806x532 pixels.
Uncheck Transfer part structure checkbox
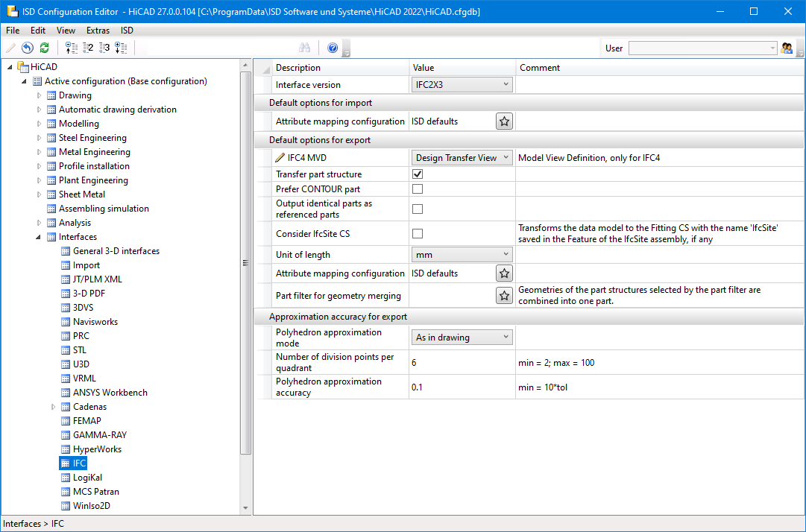point(418,174)
